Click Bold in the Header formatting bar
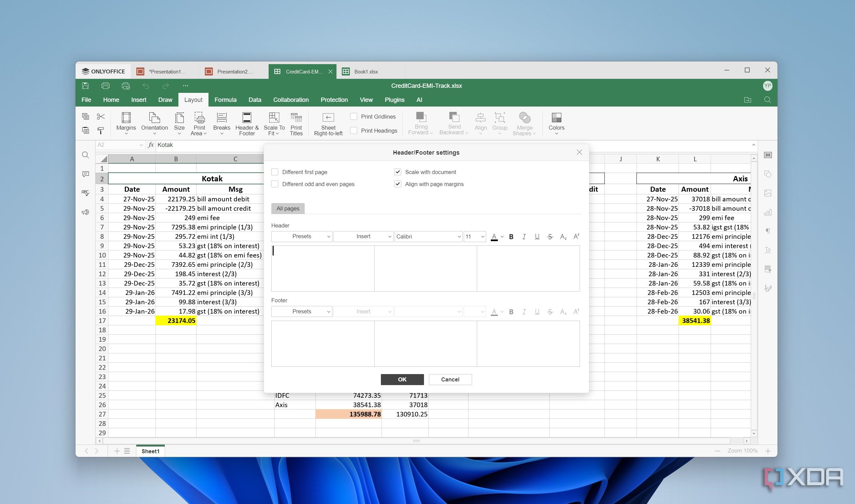The height and width of the screenshot is (504, 855). [511, 237]
